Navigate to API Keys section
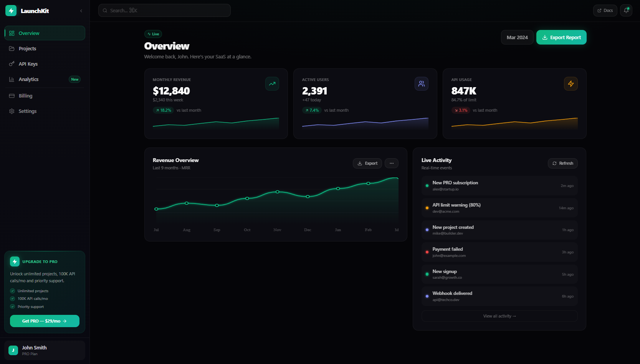This screenshot has height=364, width=640. (x=28, y=64)
